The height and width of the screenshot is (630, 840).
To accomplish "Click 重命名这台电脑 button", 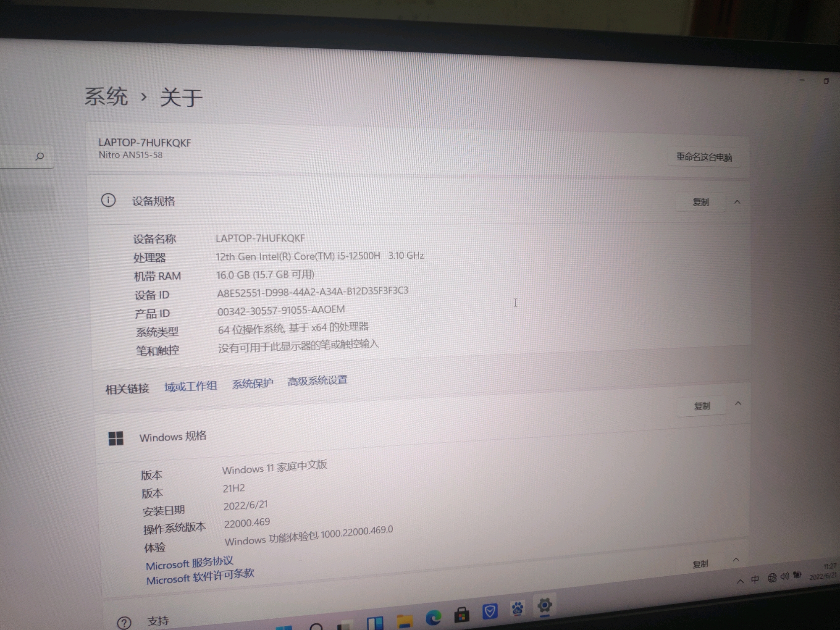I will (x=704, y=157).
